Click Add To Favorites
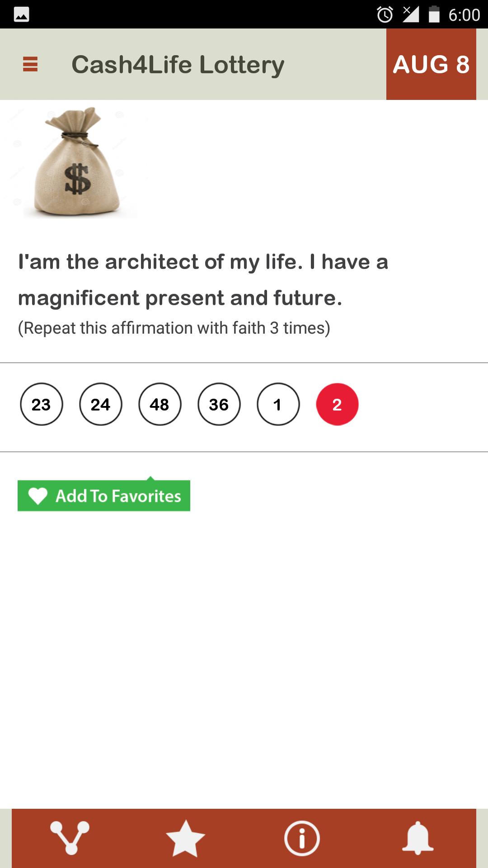Image resolution: width=488 pixels, height=868 pixels. click(x=104, y=495)
